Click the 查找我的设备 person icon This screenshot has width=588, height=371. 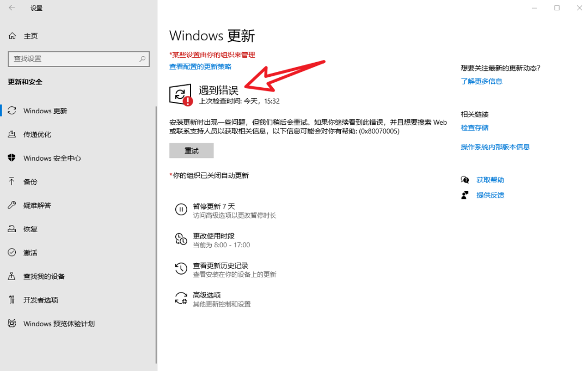[12, 276]
